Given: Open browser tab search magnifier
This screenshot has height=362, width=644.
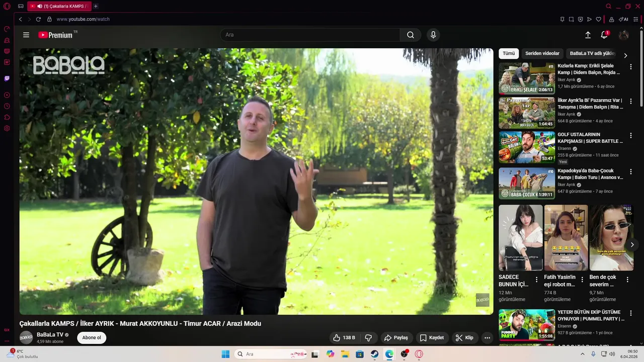Looking at the screenshot, I should [608, 7].
